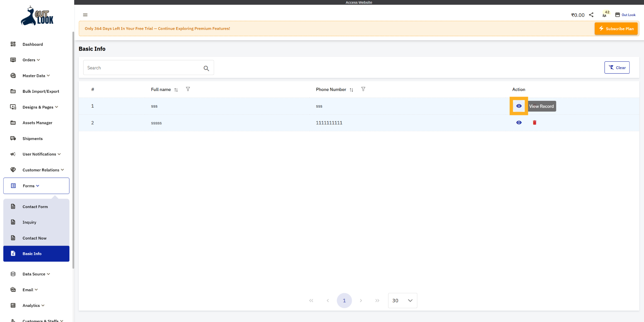Delete record sssss using trash icon
Viewport: 644px width, 322px height.
534,123
